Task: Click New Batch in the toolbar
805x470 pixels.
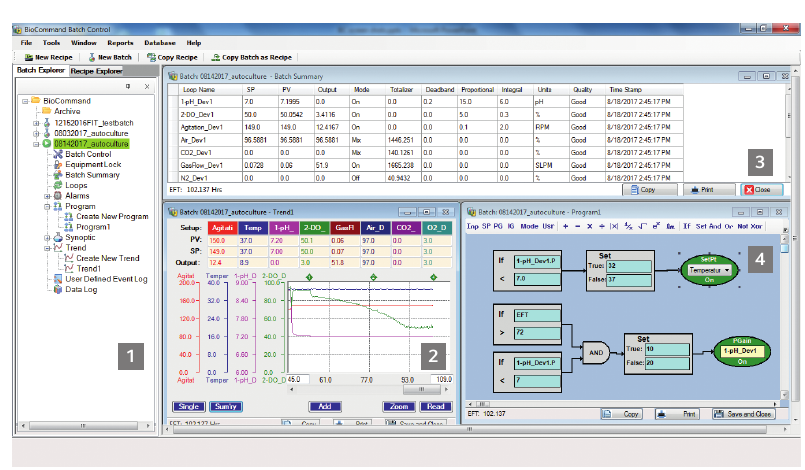Action: coord(110,57)
